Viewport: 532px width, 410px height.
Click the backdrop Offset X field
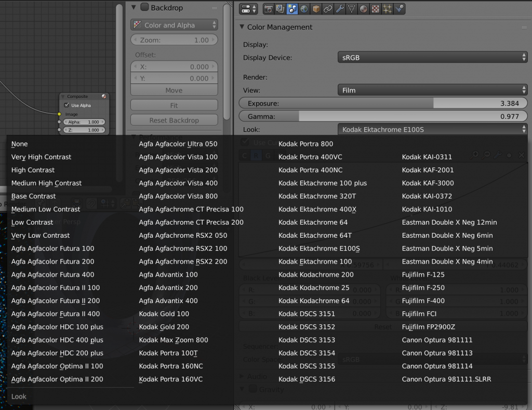(174, 67)
